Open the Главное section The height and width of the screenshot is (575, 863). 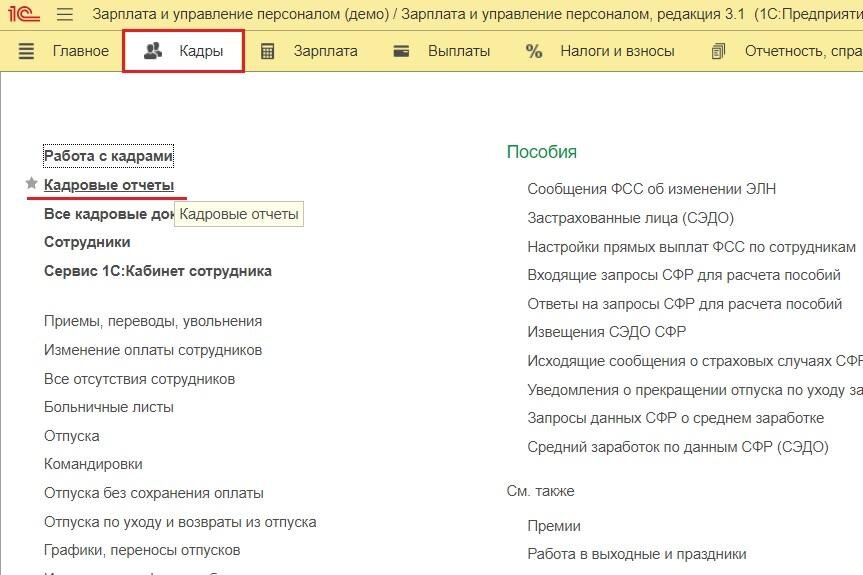(81, 51)
